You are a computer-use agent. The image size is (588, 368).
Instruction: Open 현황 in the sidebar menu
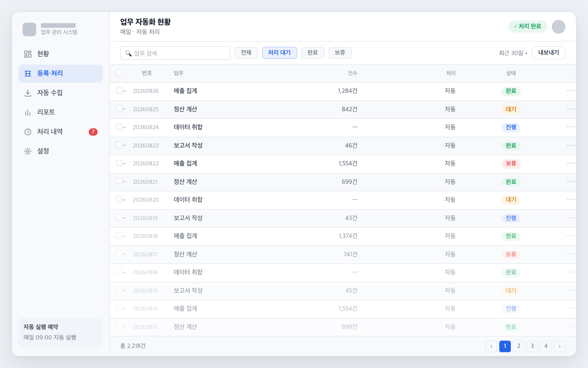[61, 54]
